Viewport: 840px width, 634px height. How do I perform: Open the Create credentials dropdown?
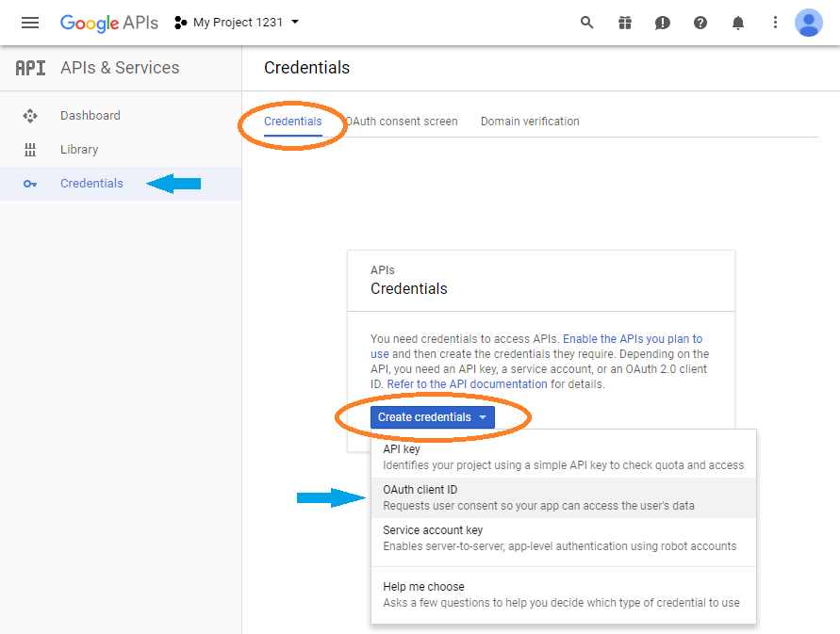click(433, 417)
